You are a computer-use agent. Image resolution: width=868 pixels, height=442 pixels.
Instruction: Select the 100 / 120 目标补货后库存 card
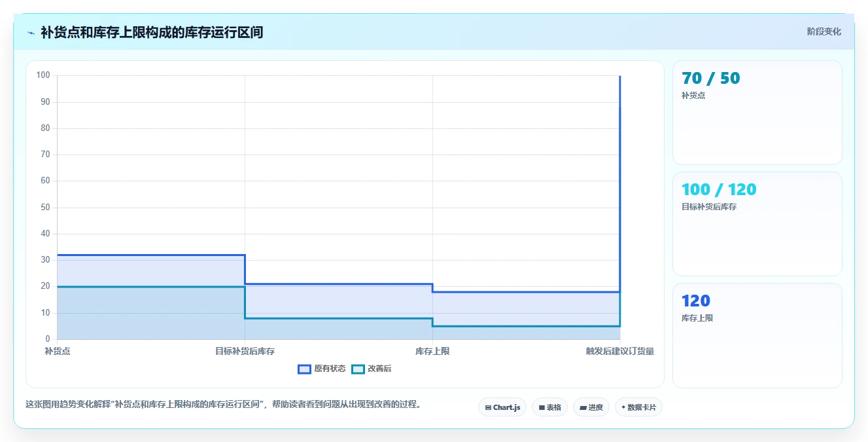click(x=757, y=224)
